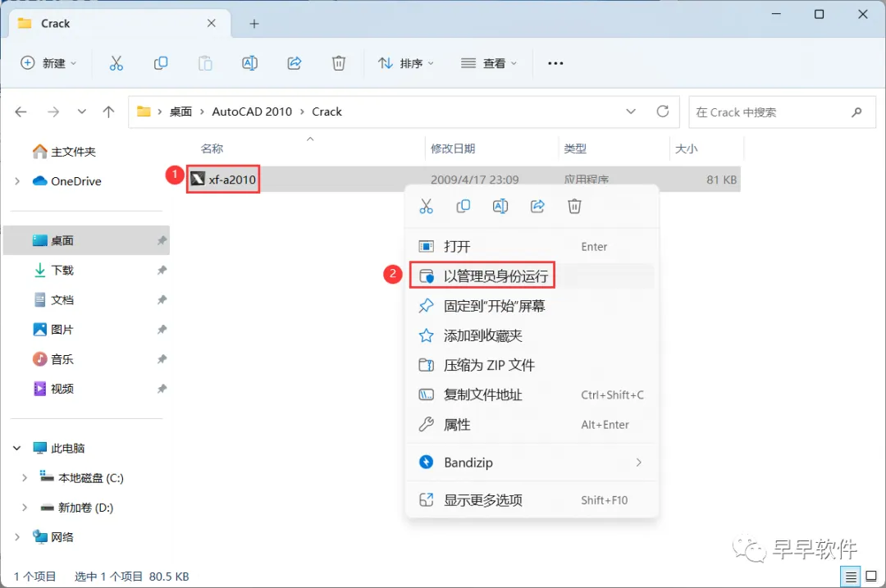Open the three-dot See more toolbar menu
Screen dimensions: 886x588
coord(555,63)
